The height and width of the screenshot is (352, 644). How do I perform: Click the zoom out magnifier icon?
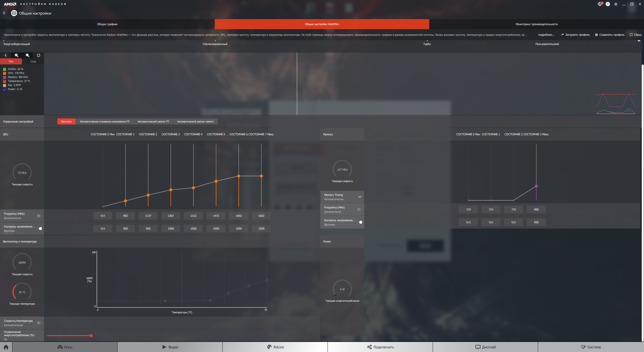coord(28,55)
